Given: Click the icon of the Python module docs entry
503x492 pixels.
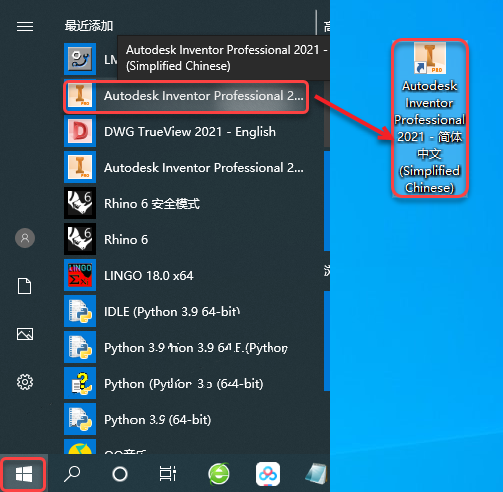Looking at the screenshot, I should pos(80,347).
